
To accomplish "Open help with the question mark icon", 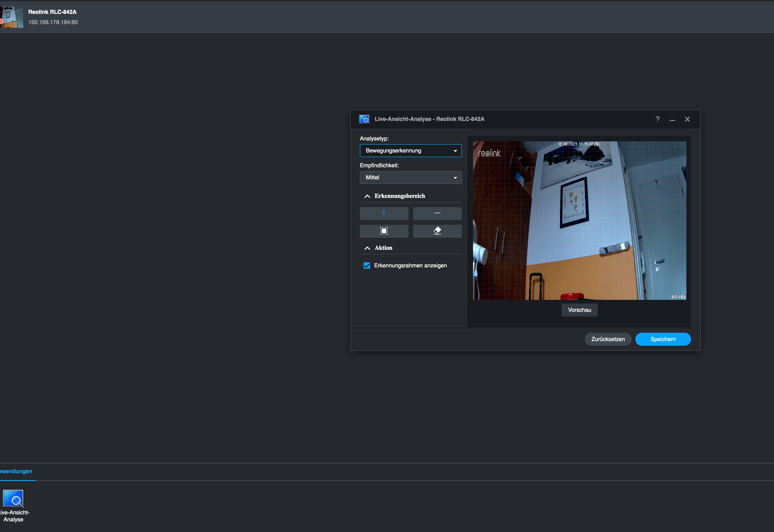I will tap(657, 119).
